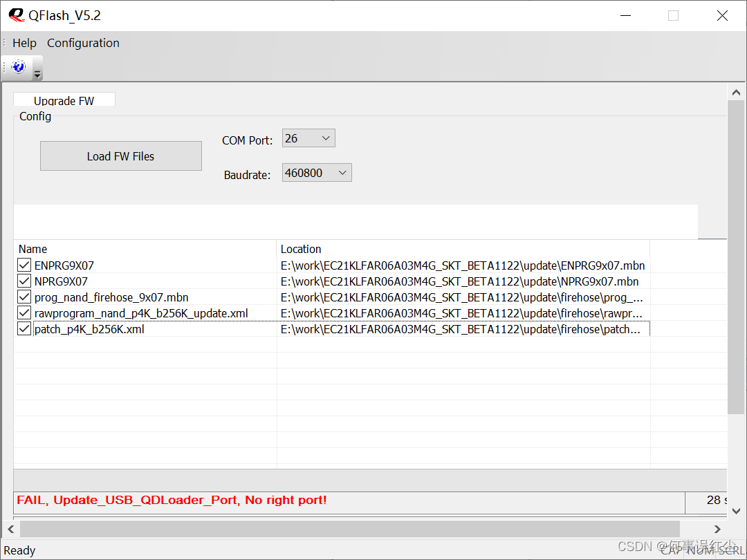This screenshot has height=560, width=747.
Task: Click the Load FW Files button
Action: tap(121, 156)
